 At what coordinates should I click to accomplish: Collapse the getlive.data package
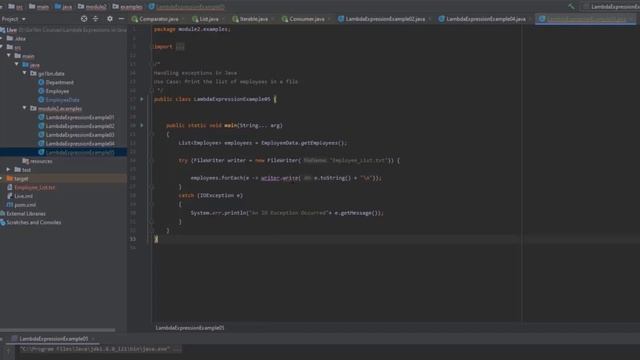24,73
